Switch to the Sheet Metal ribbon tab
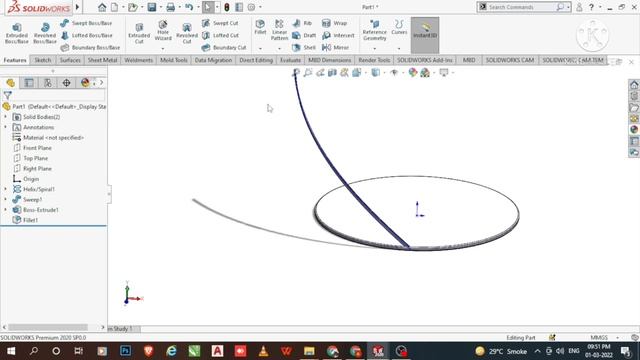 point(102,60)
